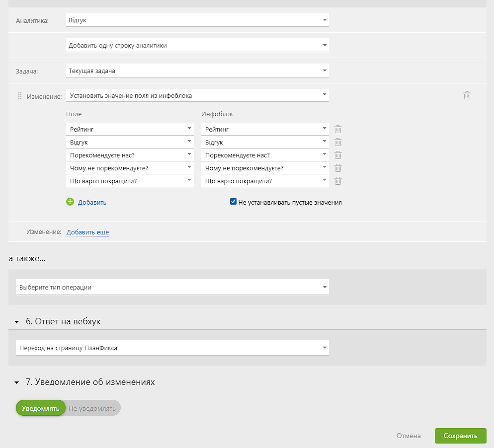Collapse section 7. Уведомление об изменениях
The image size is (494, 448).
pyautogui.click(x=17, y=382)
